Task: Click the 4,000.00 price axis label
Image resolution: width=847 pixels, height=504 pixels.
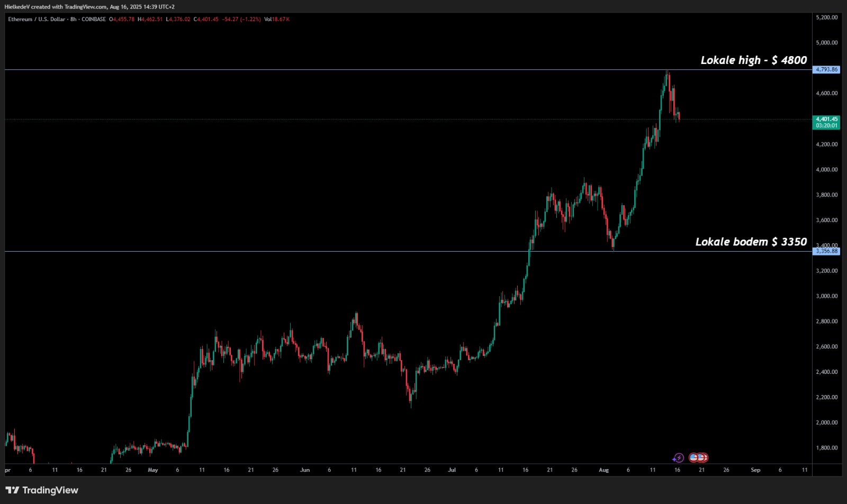Action: pos(827,170)
